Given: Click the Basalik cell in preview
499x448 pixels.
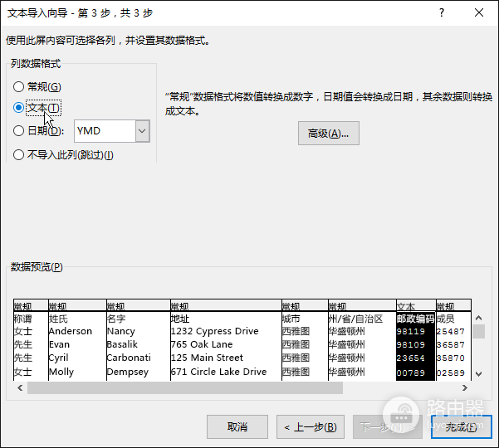Looking at the screenshot, I should click(x=122, y=344).
